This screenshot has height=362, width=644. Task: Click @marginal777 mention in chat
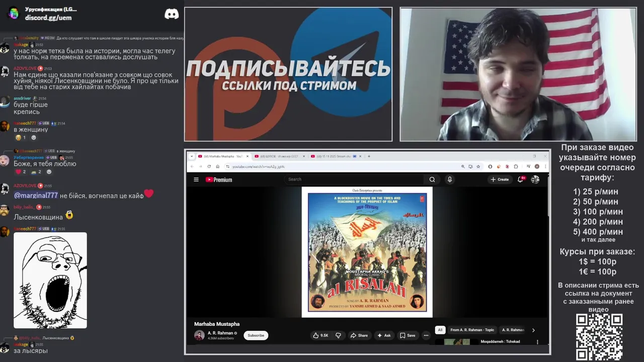[x=36, y=195]
